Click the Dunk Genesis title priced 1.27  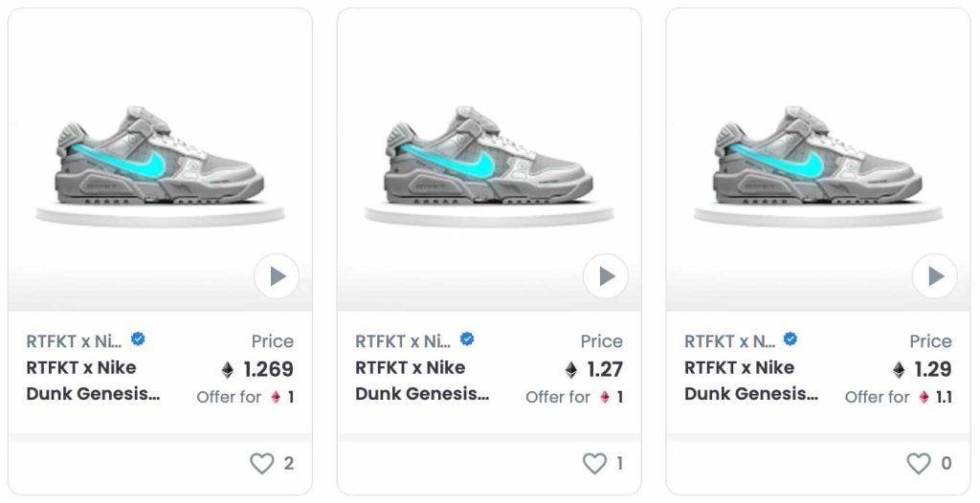(x=422, y=381)
